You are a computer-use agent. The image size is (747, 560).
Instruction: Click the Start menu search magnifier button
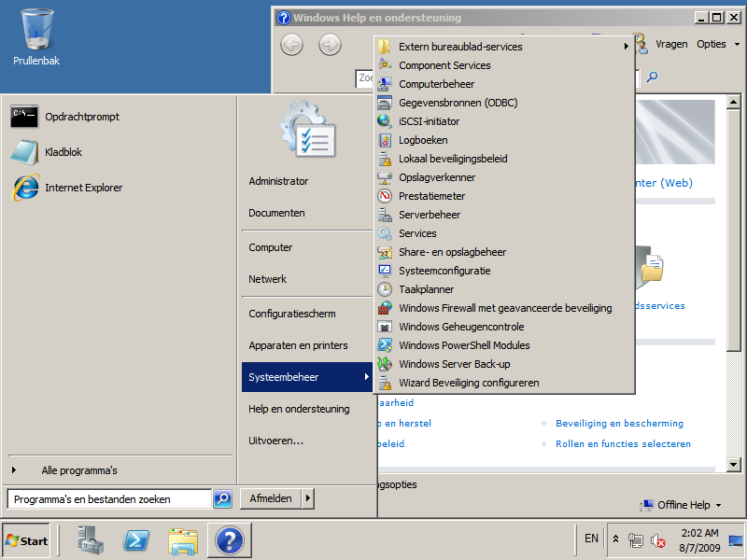[x=222, y=498]
